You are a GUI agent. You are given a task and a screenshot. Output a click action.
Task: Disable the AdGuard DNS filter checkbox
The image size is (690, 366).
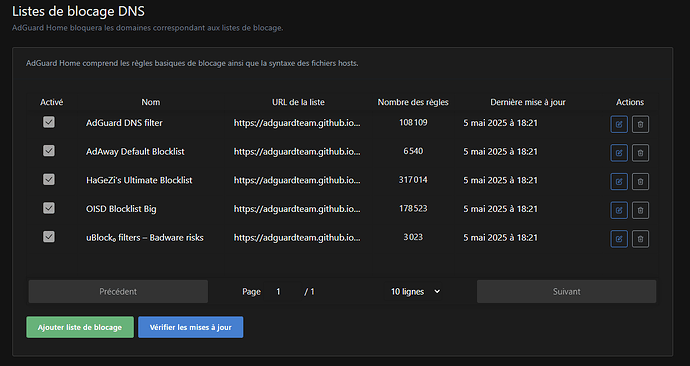(x=49, y=122)
